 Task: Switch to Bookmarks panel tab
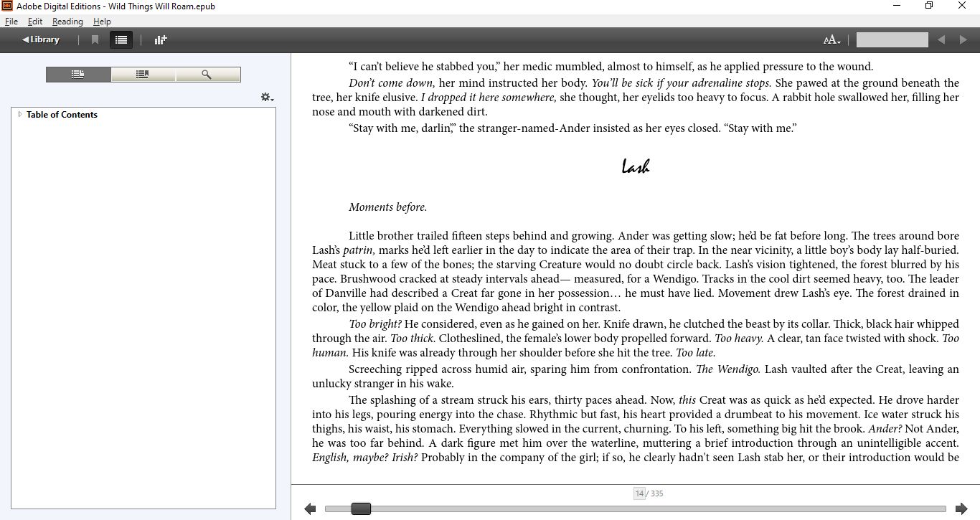coord(143,75)
